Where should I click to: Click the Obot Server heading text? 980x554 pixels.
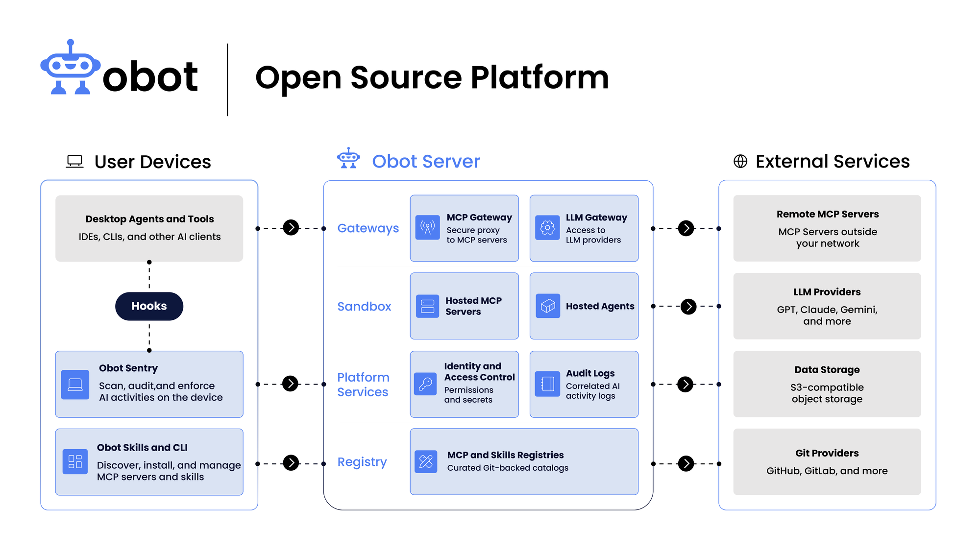[x=426, y=161]
